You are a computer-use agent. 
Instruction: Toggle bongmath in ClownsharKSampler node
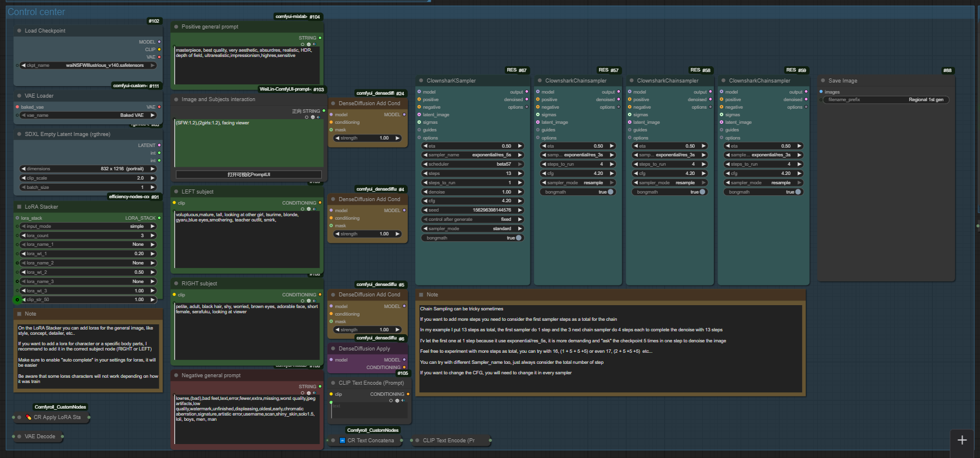518,238
